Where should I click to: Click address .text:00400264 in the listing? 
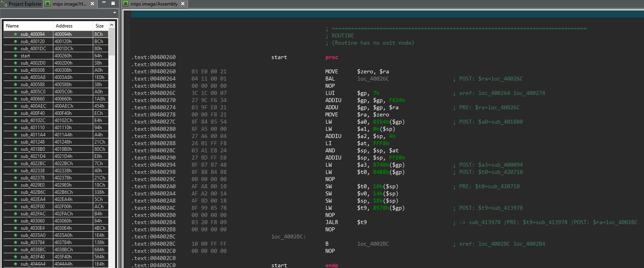[153, 79]
